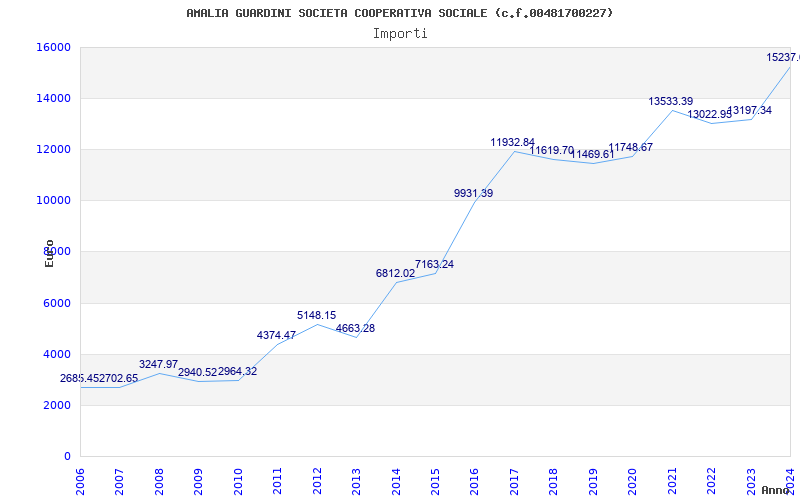
Task: Click data label 2940.52
Action: [x=197, y=372]
